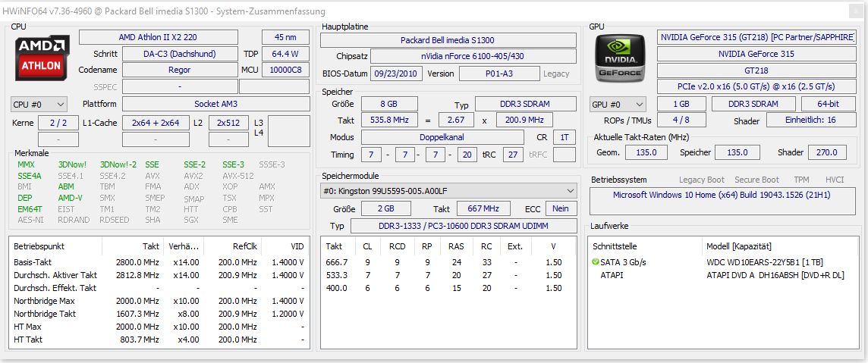The height and width of the screenshot is (363, 868).
Task: Click the 64-bit bus width field
Action: pyautogui.click(x=828, y=104)
